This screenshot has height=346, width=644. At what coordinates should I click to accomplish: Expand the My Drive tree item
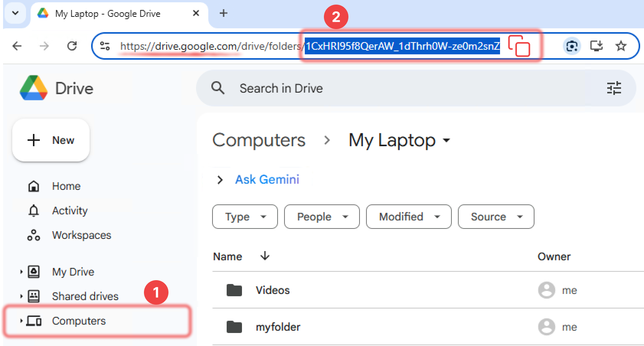coord(21,272)
